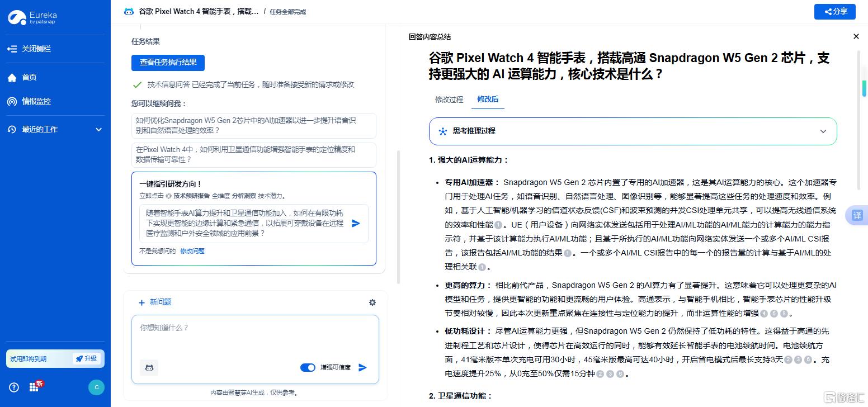Viewport: 868px width, 407px height.
Task: Click the robot agent icon in input box
Action: [149, 367]
